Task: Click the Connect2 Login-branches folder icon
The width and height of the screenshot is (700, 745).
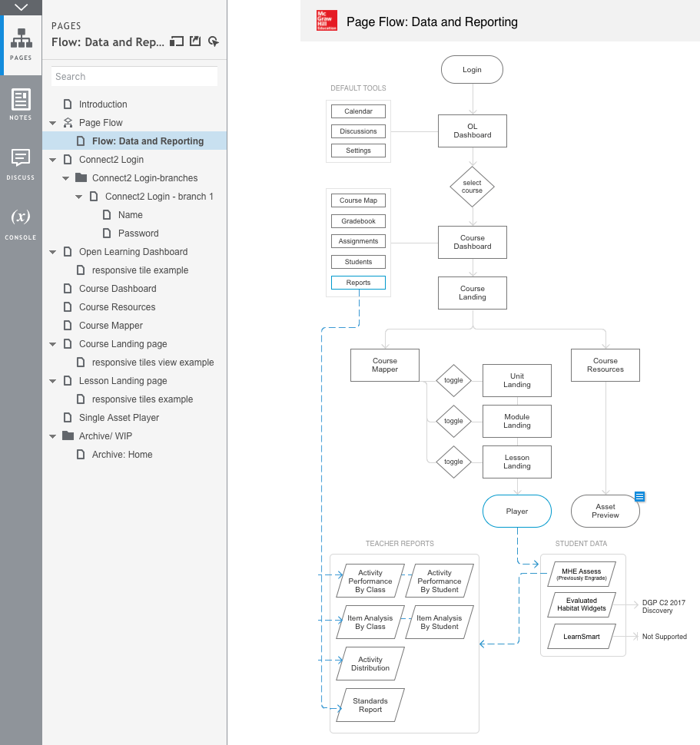Action: click(81, 177)
